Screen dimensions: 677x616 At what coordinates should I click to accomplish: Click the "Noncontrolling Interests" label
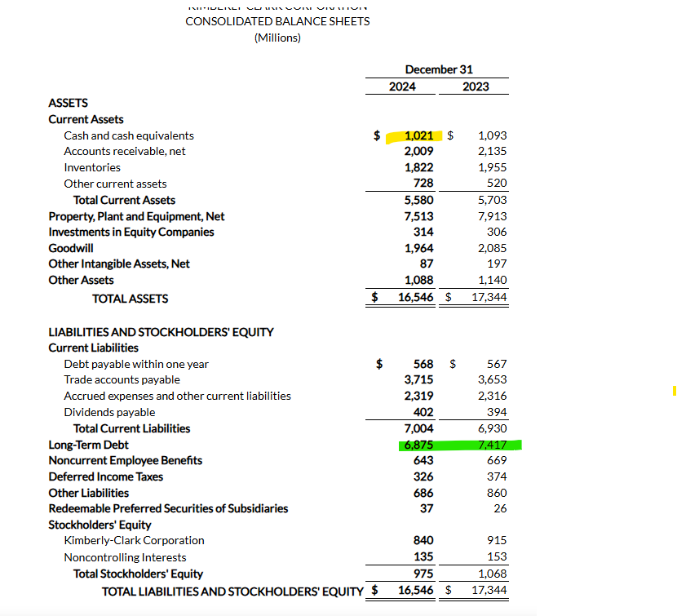point(126,558)
